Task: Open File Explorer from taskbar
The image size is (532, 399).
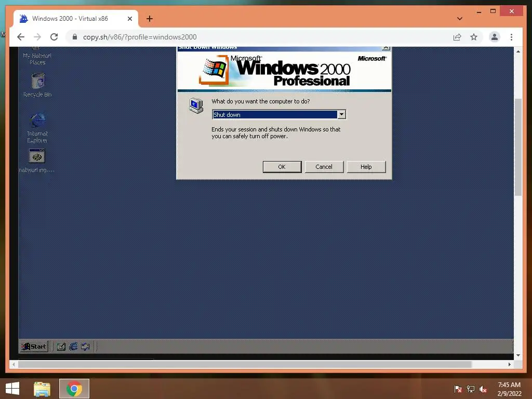Action: tap(42, 389)
